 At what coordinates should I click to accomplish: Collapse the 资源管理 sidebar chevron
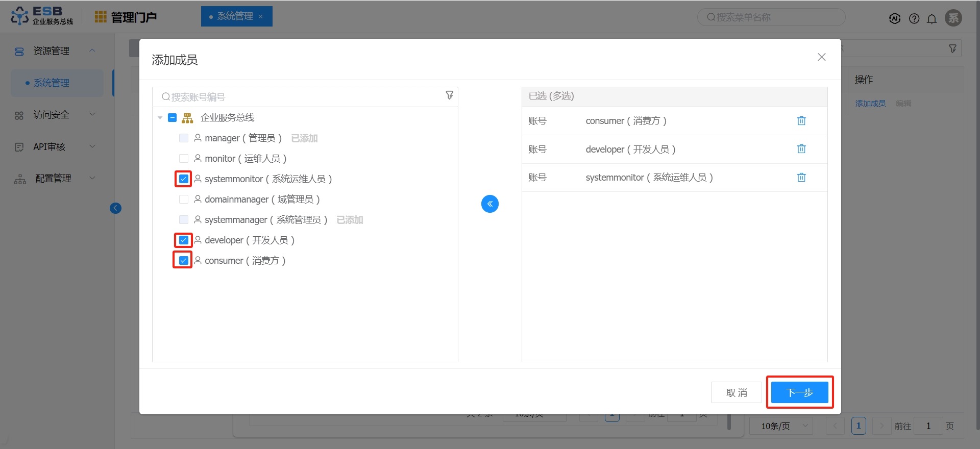point(92,51)
